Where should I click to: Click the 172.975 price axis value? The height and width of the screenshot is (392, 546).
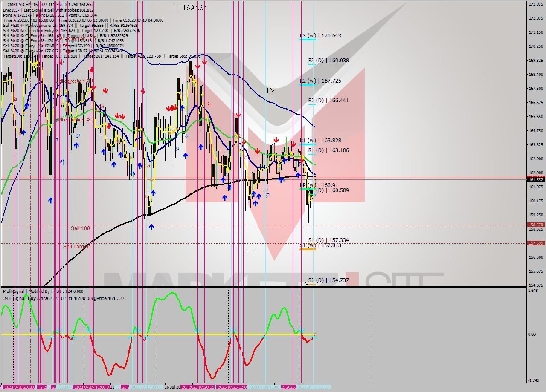coord(536,4)
